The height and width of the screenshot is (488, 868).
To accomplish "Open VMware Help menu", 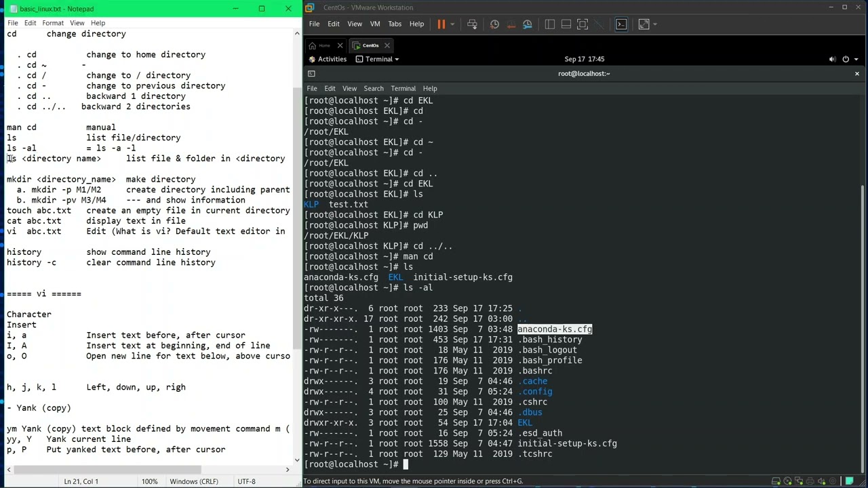I will pyautogui.click(x=416, y=24).
